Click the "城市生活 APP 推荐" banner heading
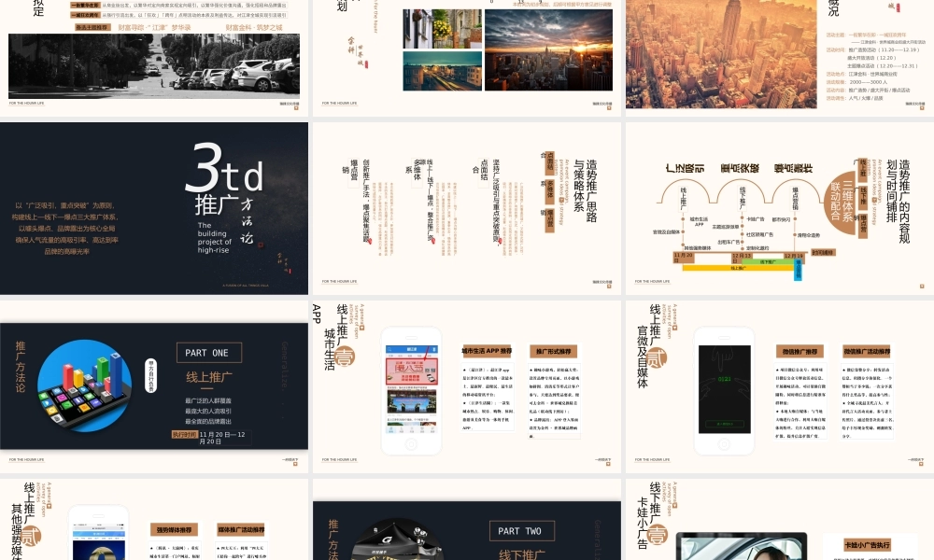This screenshot has width=934, height=560. (x=487, y=350)
